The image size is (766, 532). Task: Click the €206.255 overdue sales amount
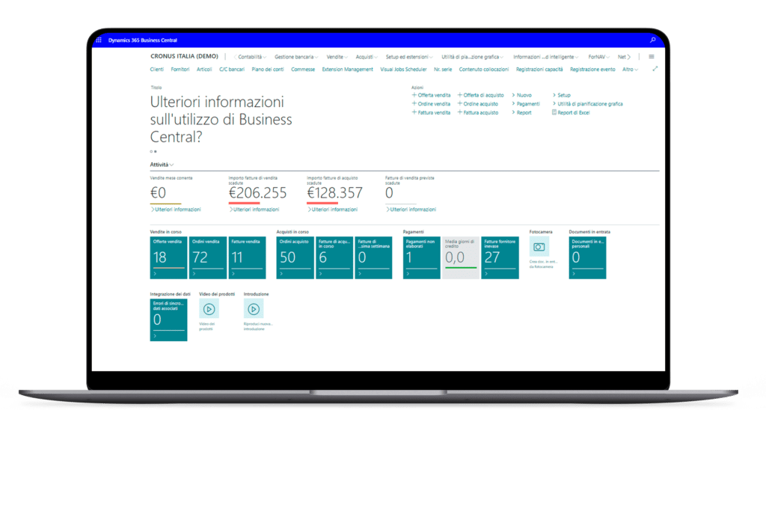pos(257,193)
